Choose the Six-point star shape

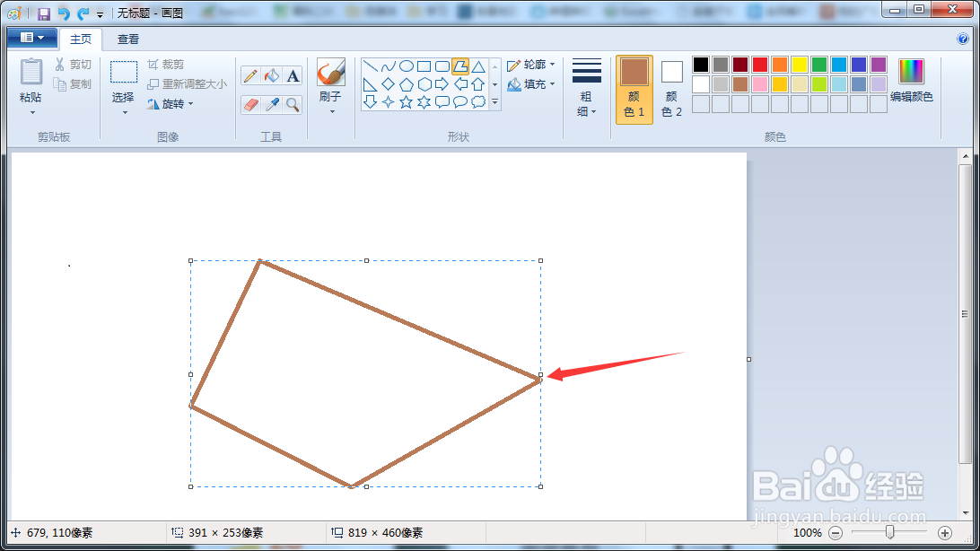click(424, 101)
